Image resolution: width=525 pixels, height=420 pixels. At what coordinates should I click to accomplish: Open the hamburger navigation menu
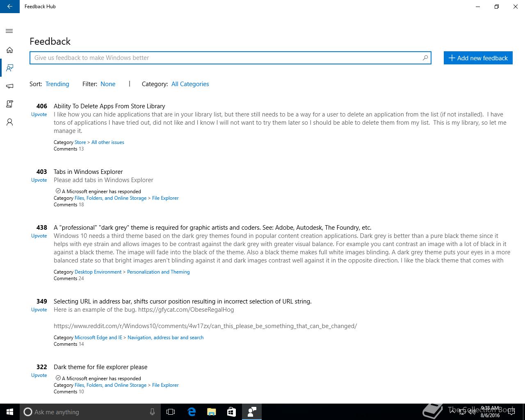pyautogui.click(x=9, y=31)
